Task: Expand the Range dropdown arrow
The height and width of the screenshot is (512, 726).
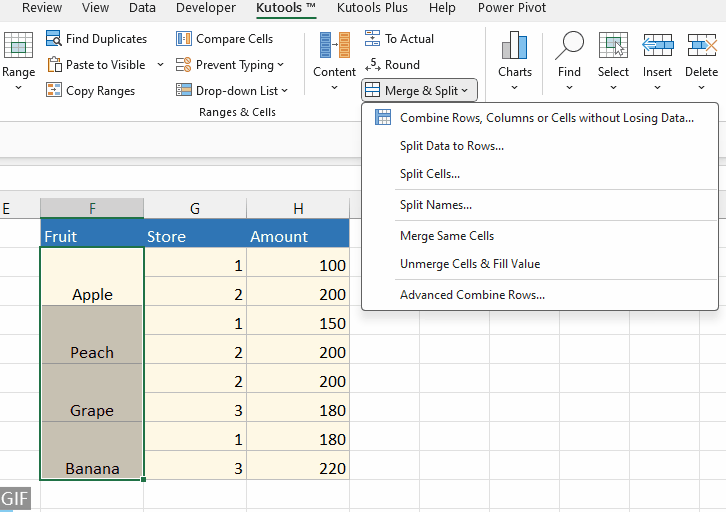Action: [19, 87]
